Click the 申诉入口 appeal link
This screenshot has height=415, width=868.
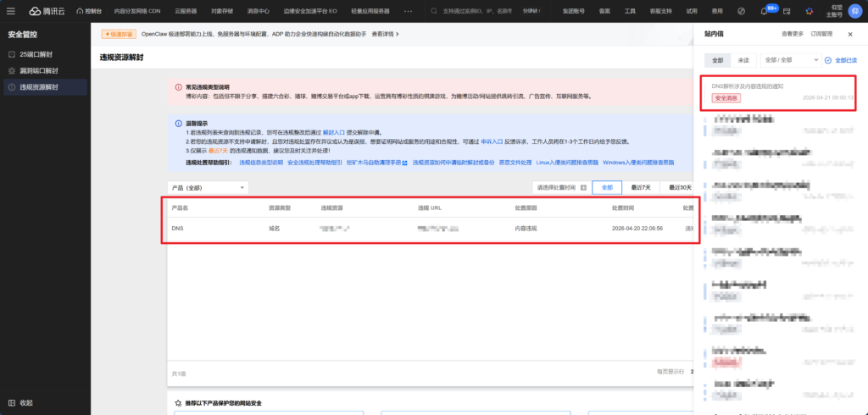pyautogui.click(x=492, y=141)
